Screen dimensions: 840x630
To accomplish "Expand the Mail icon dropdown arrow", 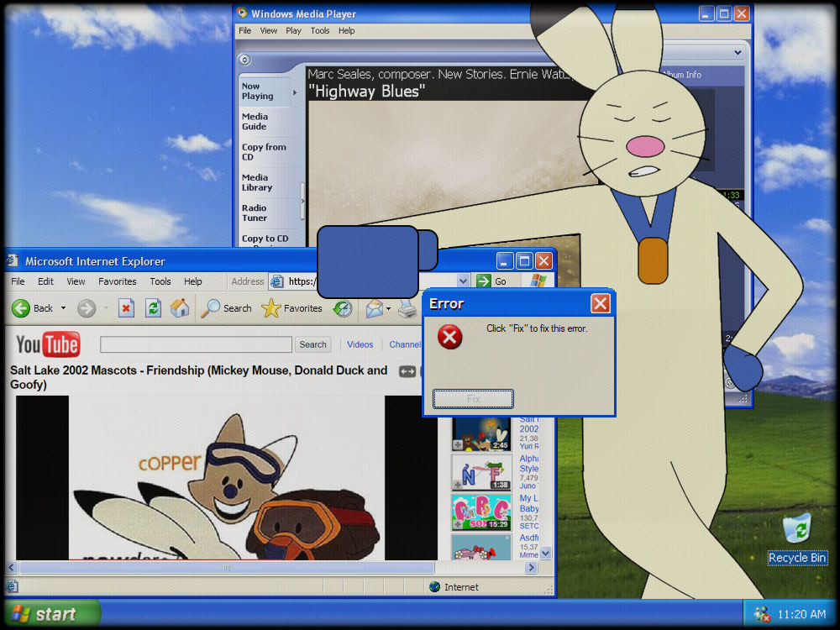I will [387, 308].
